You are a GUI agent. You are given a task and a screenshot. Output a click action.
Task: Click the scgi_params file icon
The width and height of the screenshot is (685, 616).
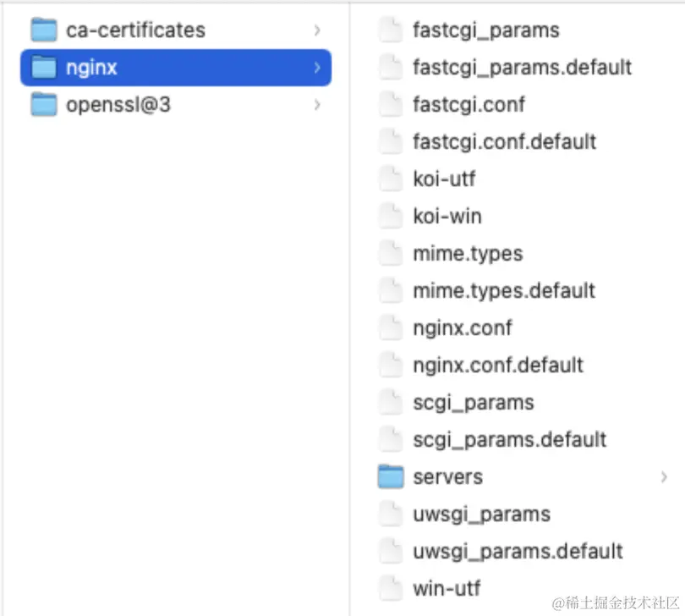[391, 402]
